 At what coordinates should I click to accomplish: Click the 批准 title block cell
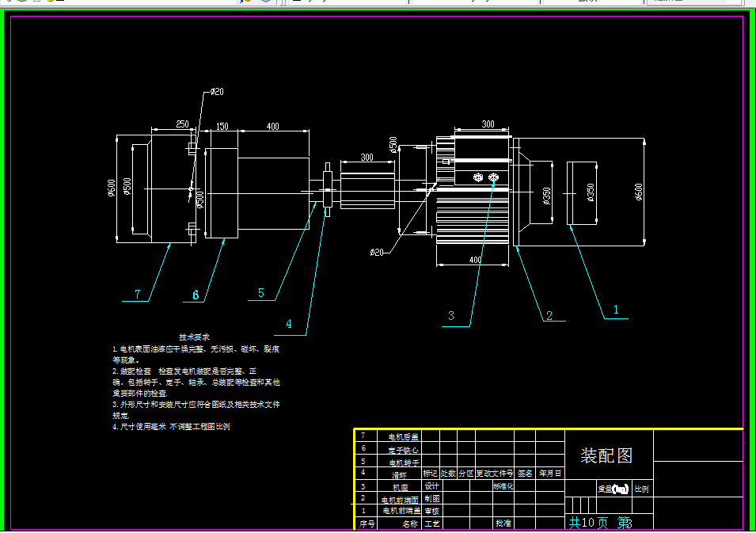click(503, 523)
